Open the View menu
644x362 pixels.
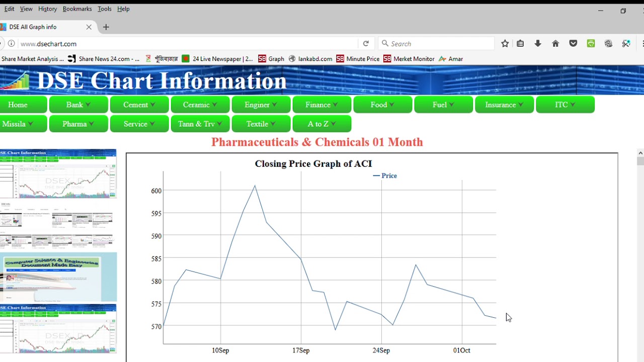[26, 9]
